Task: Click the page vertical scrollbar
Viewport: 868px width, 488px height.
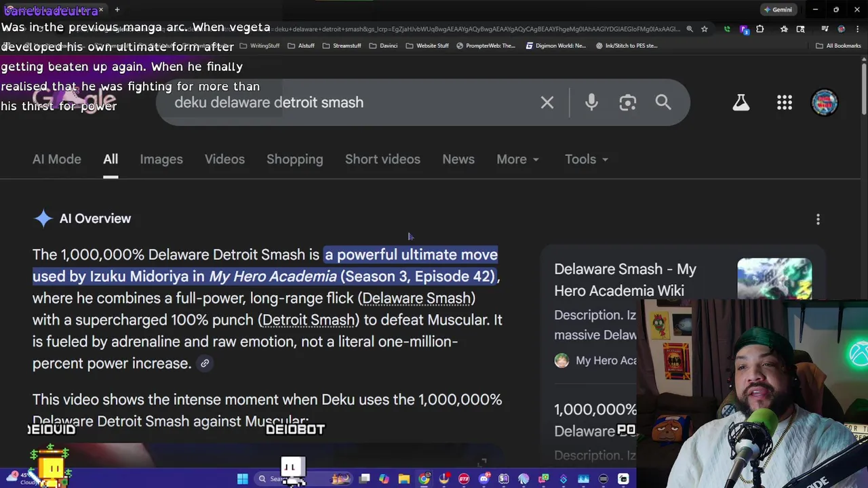Action: 864,88
